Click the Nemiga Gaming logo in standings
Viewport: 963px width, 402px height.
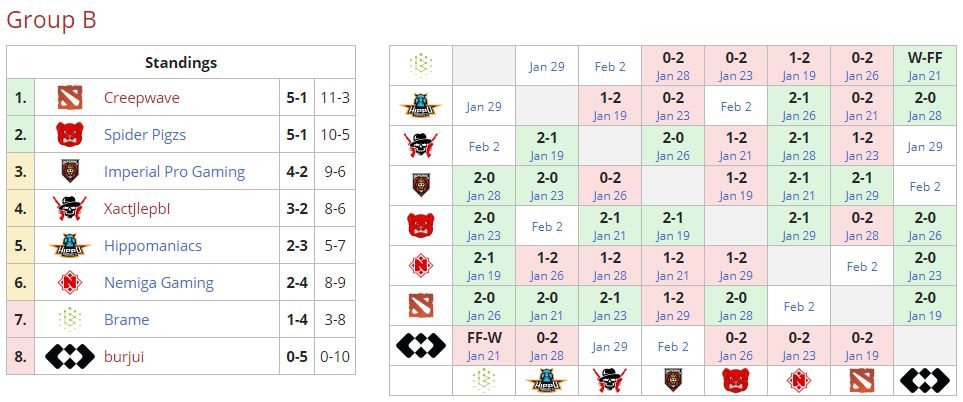click(x=69, y=283)
